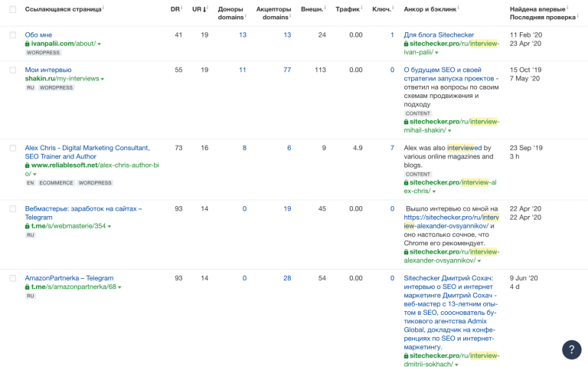Sort by Акцепторы domains column header
This screenshot has width=588, height=367.
tap(274, 13)
